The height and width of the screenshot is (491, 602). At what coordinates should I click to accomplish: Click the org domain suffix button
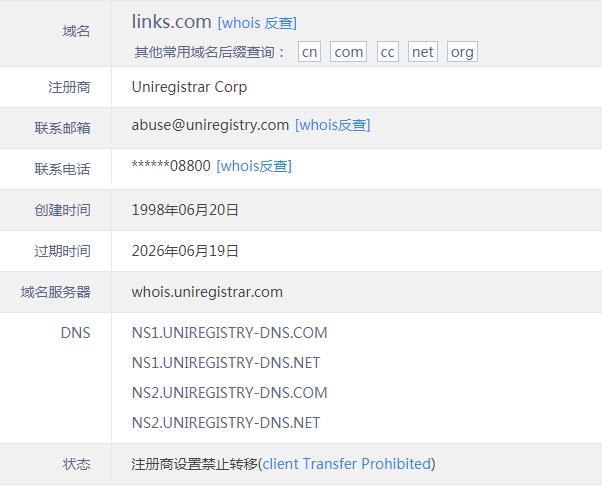tap(462, 52)
